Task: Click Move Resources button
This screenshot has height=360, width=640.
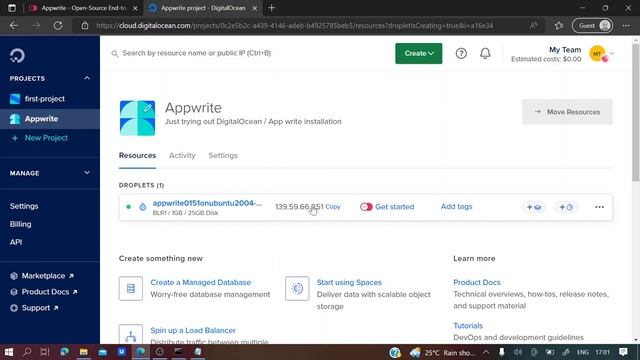Action: pyautogui.click(x=567, y=112)
